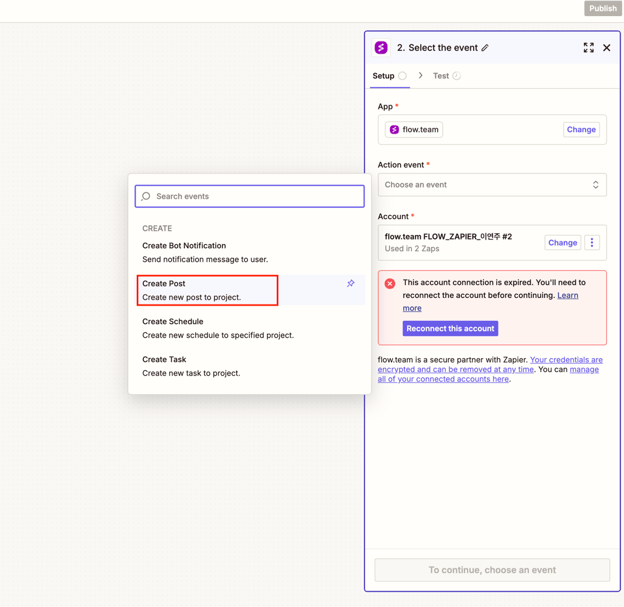Image resolution: width=624 pixels, height=607 pixels.
Task: Click the red error icon in alert
Action: tap(390, 283)
